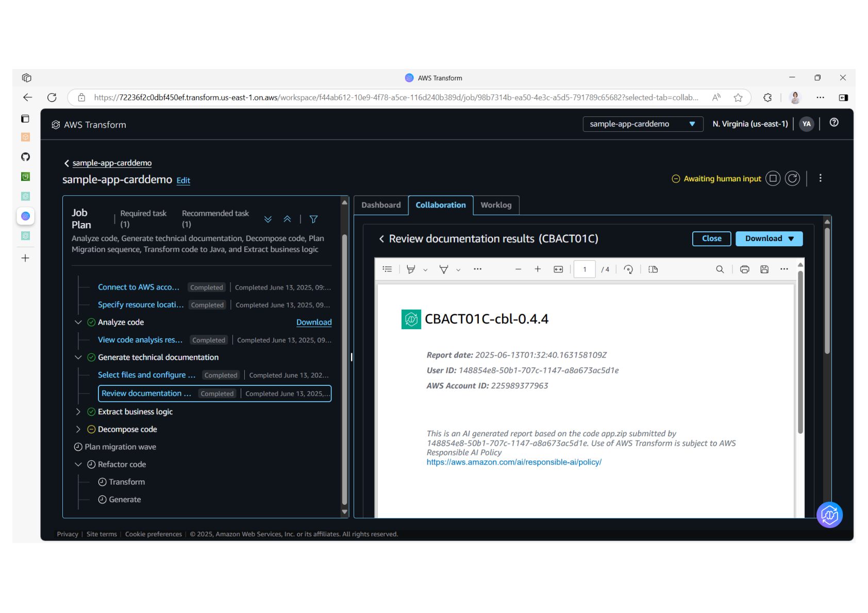Save the PDF document

(764, 269)
